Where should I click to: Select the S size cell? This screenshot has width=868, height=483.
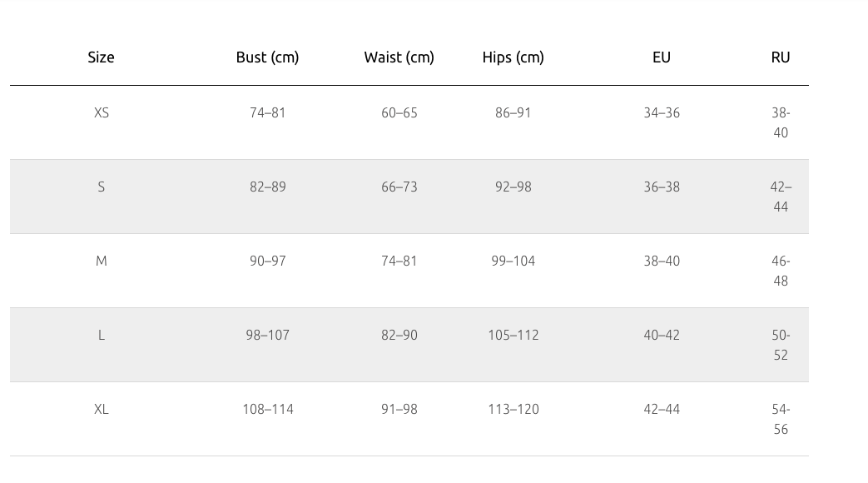coord(102,187)
